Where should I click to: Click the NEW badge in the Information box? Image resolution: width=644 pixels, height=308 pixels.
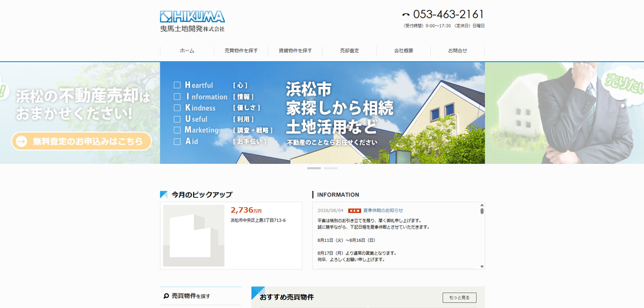click(355, 210)
